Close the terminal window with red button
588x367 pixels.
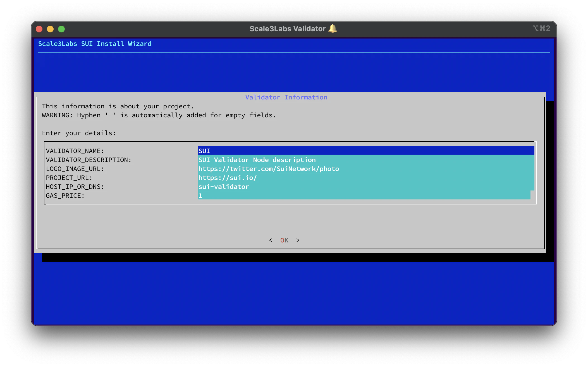[39, 29]
